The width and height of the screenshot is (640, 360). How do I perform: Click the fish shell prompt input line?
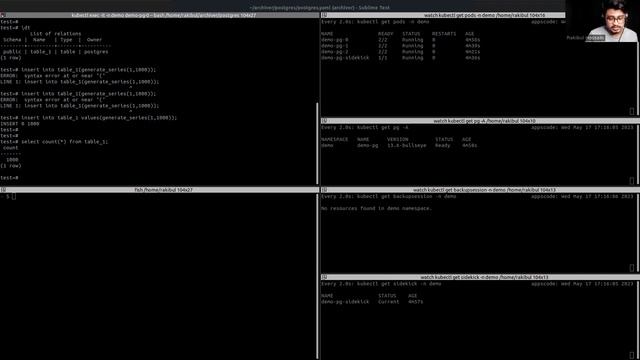[158, 197]
